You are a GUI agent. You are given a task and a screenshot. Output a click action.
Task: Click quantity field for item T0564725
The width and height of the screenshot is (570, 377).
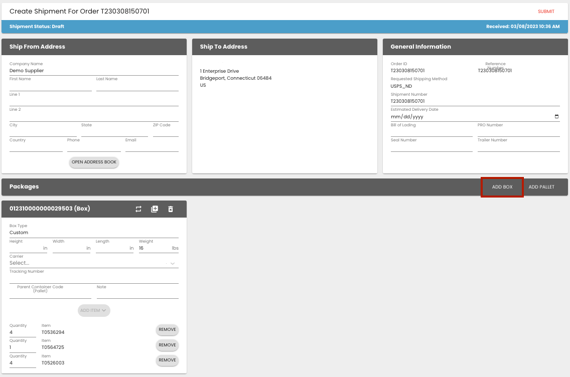[x=23, y=348]
